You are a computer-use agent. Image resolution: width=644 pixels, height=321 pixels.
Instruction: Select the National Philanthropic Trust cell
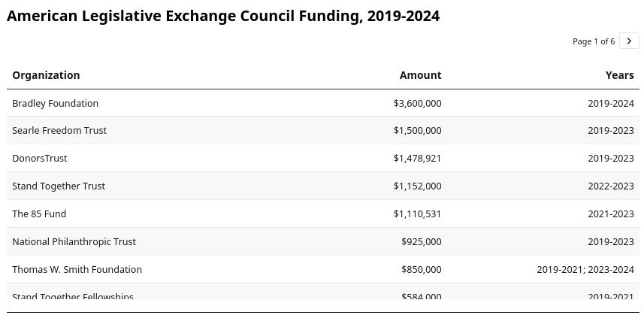74,241
